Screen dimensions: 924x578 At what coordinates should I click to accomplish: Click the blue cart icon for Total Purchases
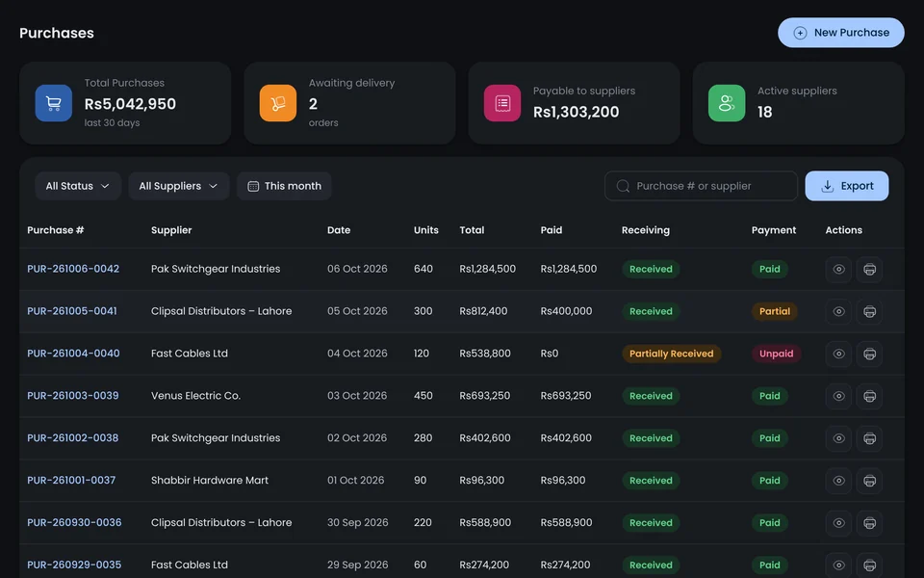[54, 103]
